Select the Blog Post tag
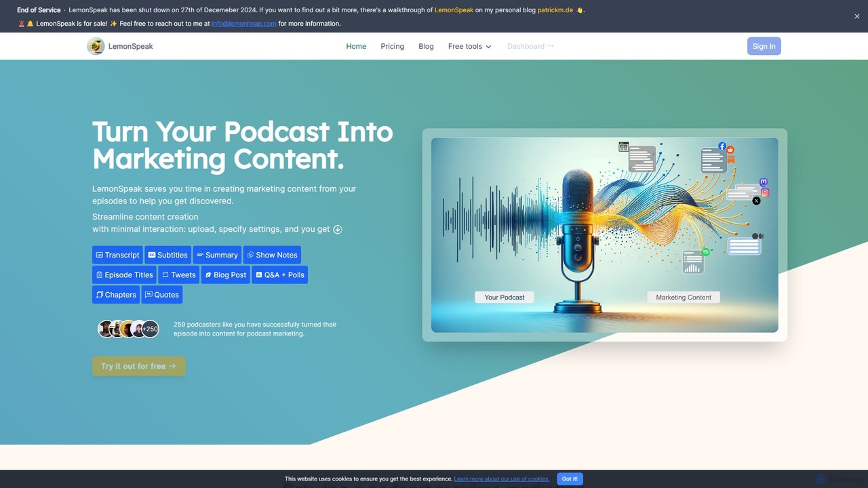868x488 pixels. click(226, 274)
